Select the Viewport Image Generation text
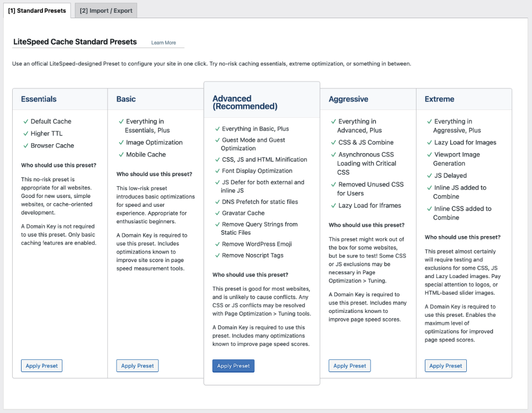 [x=456, y=159]
